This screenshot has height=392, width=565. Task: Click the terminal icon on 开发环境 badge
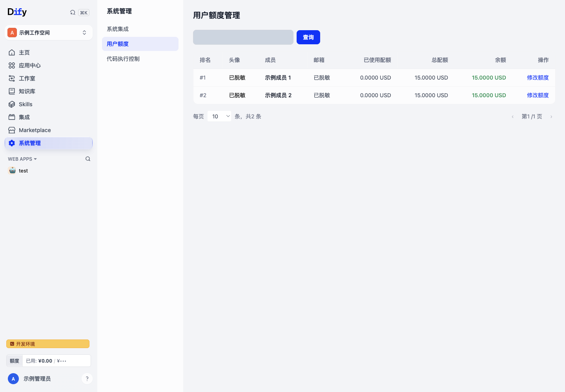pyautogui.click(x=12, y=344)
